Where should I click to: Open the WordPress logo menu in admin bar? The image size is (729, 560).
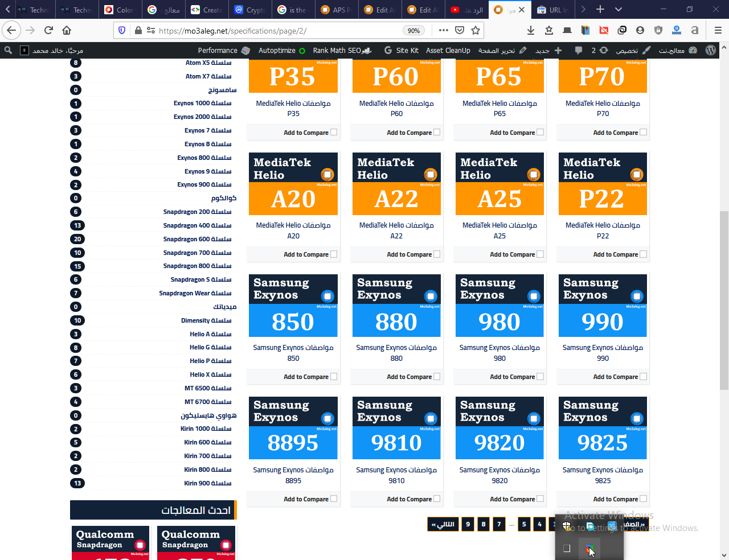click(x=710, y=50)
